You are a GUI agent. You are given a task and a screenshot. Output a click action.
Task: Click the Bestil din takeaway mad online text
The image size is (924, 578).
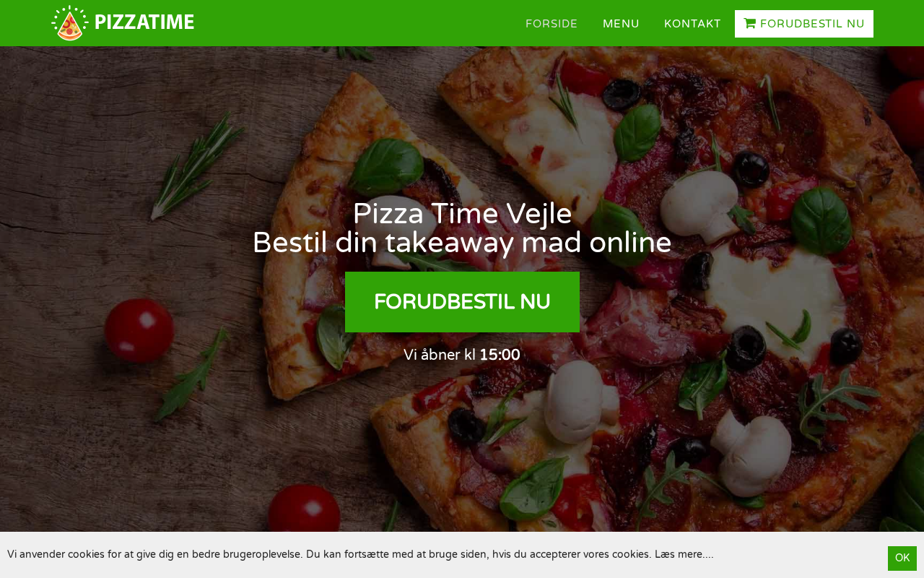(x=462, y=243)
